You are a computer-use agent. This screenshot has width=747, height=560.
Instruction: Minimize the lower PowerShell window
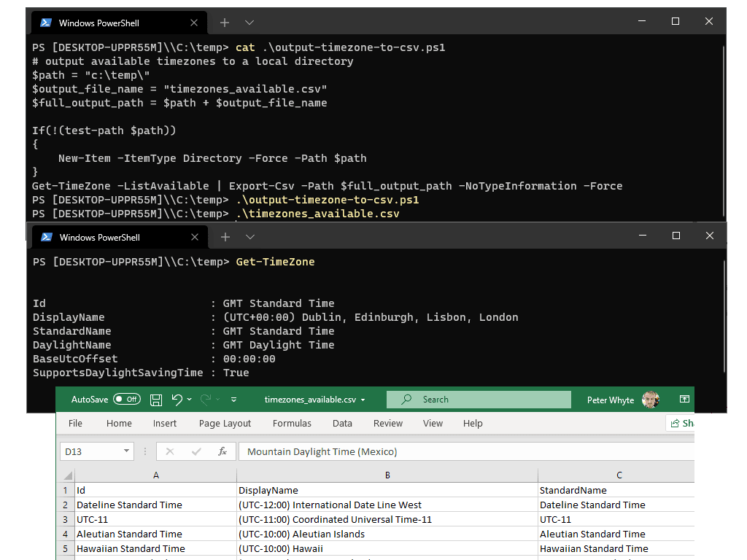click(x=643, y=236)
